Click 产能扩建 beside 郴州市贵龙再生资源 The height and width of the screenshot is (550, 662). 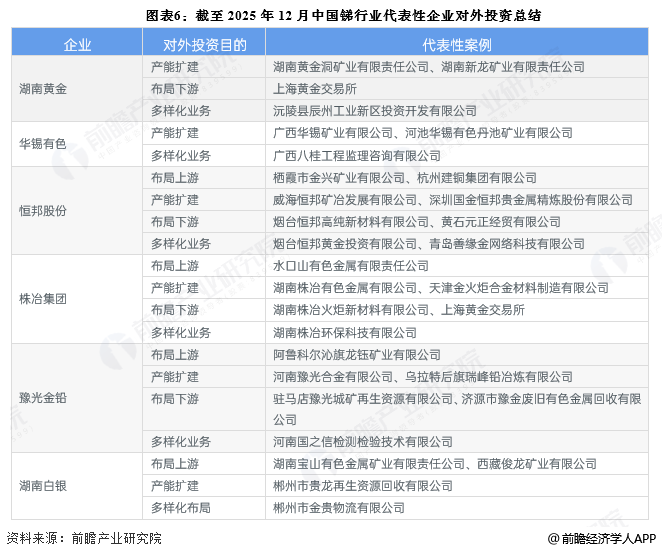click(x=204, y=486)
